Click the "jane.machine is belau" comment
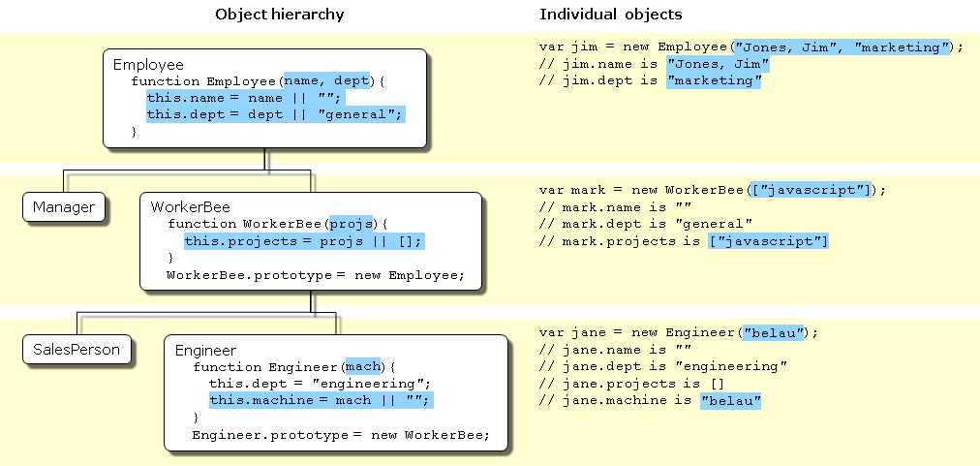Viewport: 980px width, 466px height. coord(650,400)
